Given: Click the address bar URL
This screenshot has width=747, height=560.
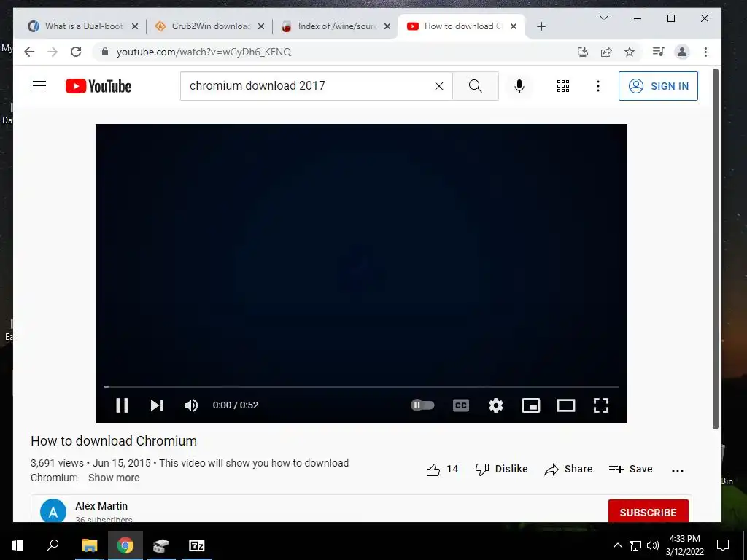Looking at the screenshot, I should (x=204, y=52).
